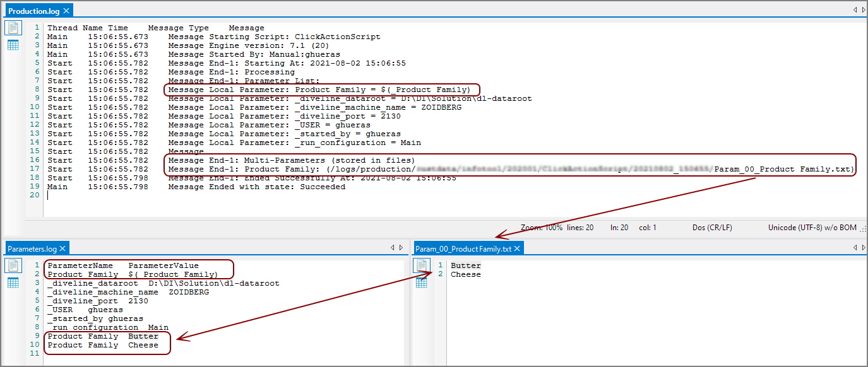Open grid view for Parameters.log
Image resolution: width=868 pixels, height=367 pixels.
coord(13,283)
